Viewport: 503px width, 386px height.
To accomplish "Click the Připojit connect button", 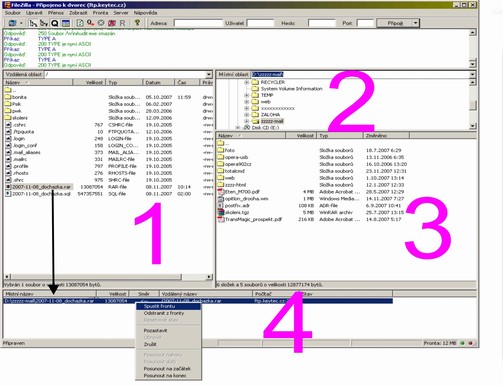I will (x=395, y=23).
